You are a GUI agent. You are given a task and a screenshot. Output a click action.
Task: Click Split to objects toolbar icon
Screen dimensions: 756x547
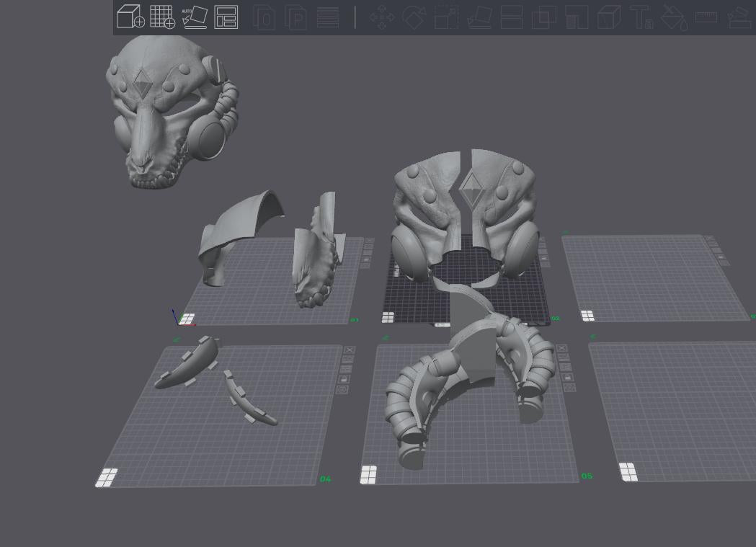264,17
